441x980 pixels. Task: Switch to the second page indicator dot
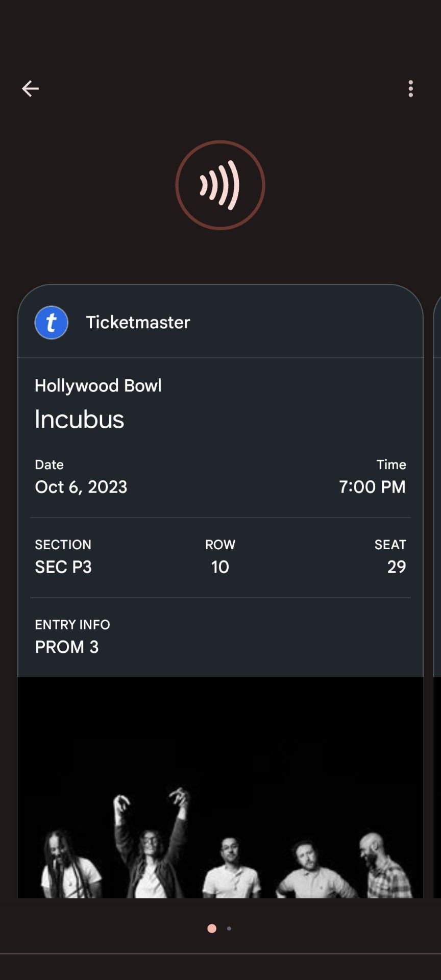pos(229,928)
